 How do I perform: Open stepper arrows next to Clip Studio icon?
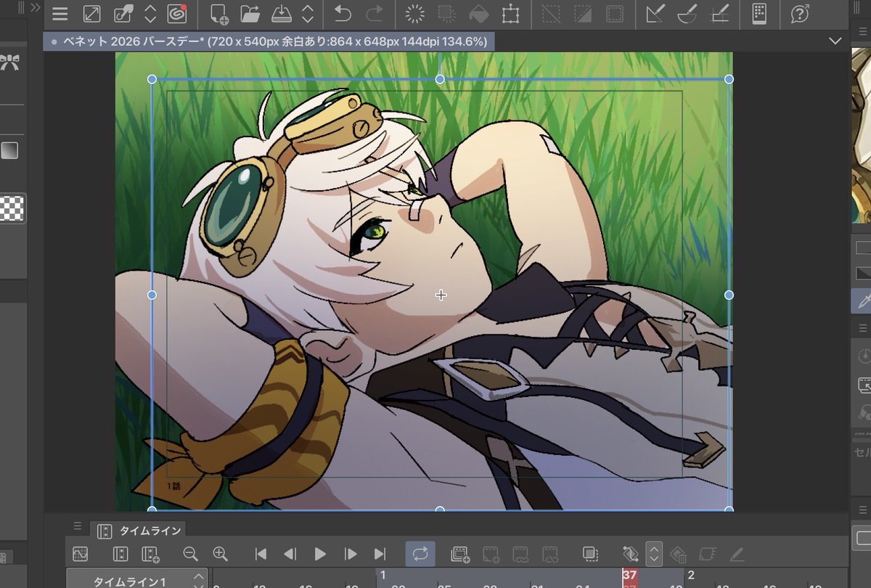150,14
